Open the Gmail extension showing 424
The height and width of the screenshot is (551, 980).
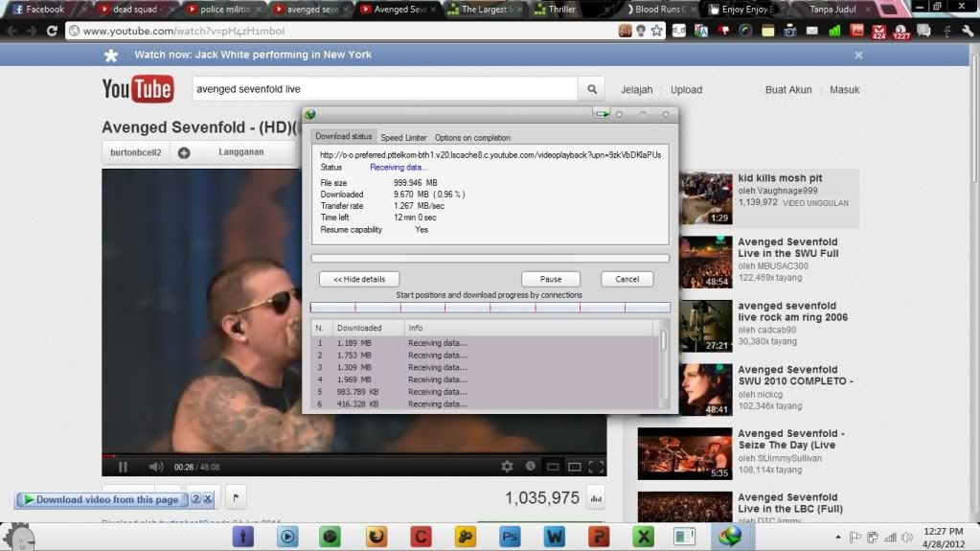click(878, 32)
